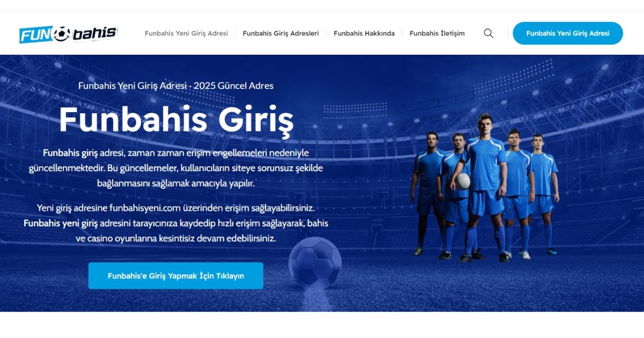Click the second player from the right
644x338 pixels.
click(x=516, y=194)
